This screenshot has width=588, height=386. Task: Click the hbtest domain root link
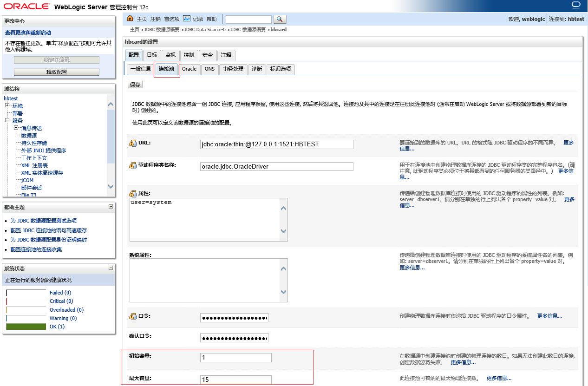tap(11, 98)
